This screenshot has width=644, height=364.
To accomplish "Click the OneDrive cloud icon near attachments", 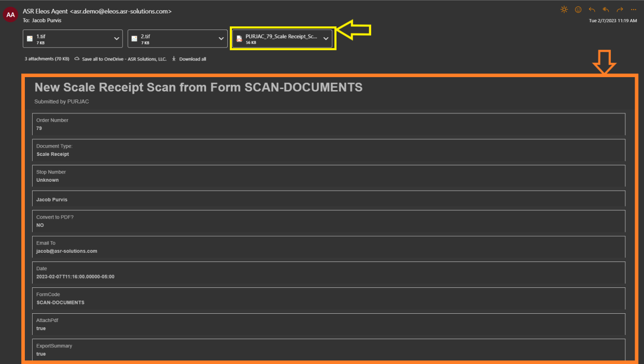I will pos(77,59).
